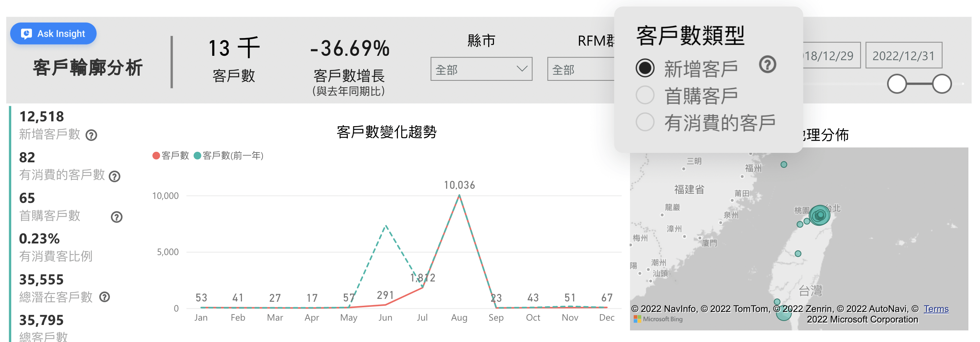Toggle the 客戶數 legend series
The height and width of the screenshot is (342, 980).
pos(171,155)
